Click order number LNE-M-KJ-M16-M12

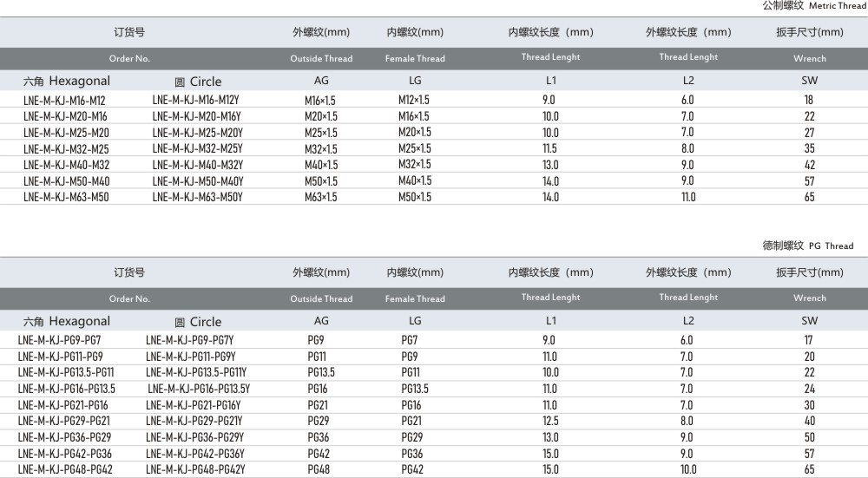pyautogui.click(x=64, y=101)
